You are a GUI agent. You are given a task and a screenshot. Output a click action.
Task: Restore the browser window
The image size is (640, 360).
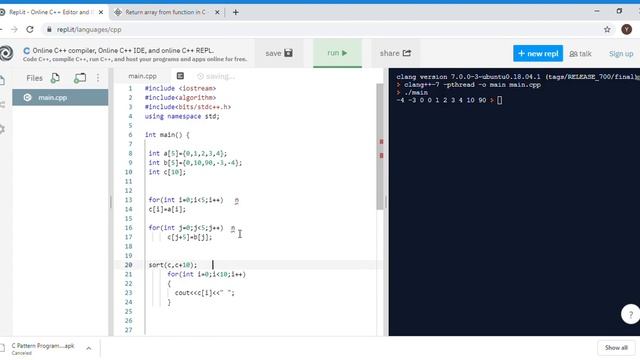click(x=619, y=11)
